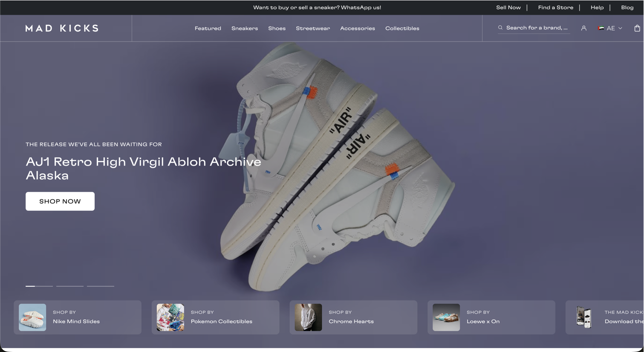Open the Blog link
The image size is (644, 352).
coord(627,8)
